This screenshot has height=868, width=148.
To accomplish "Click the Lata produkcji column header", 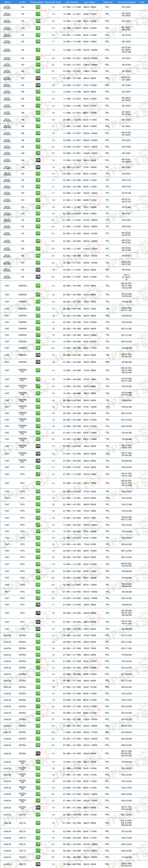I will (x=72, y=2).
